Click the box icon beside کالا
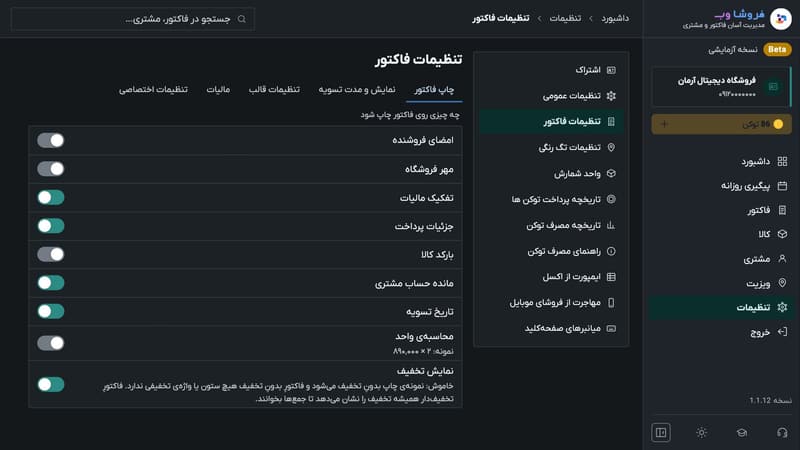This screenshot has width=800, height=450. 782,234
